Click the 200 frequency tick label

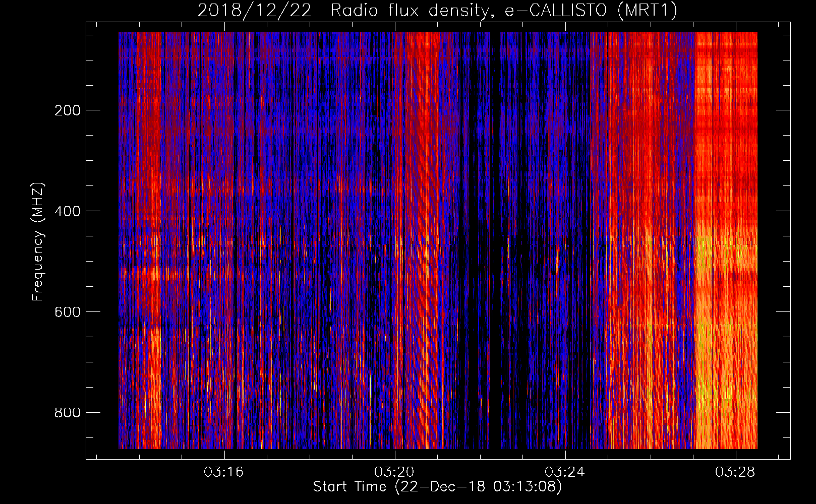68,110
